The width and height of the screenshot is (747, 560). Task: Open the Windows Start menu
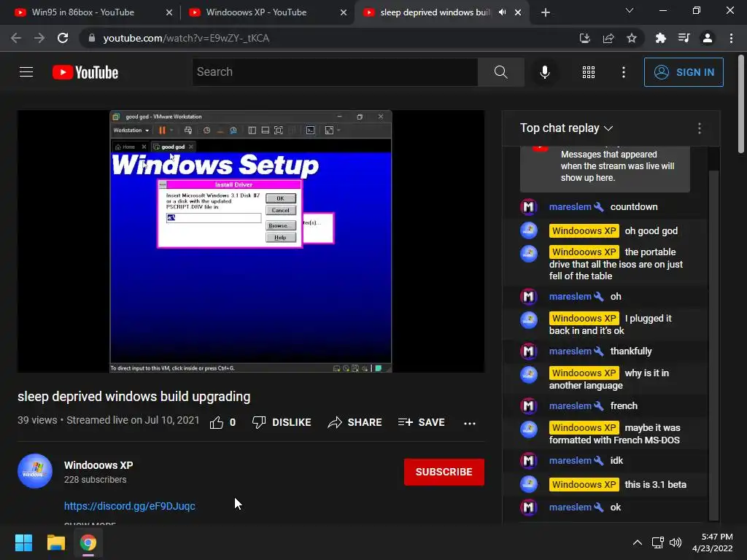[23, 542]
